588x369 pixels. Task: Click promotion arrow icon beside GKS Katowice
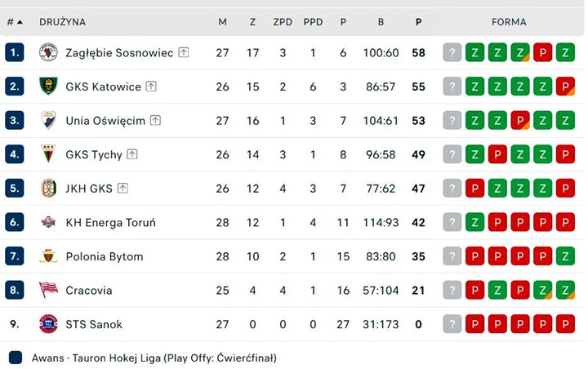point(151,87)
